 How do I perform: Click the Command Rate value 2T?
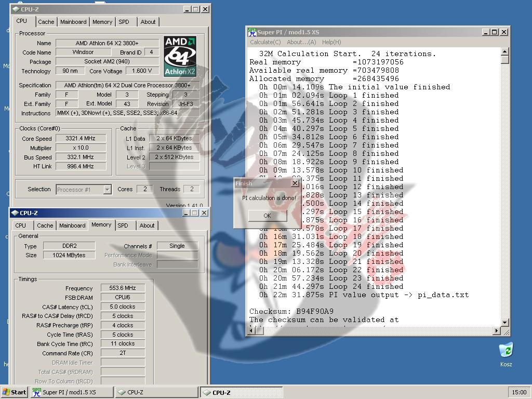123,353
